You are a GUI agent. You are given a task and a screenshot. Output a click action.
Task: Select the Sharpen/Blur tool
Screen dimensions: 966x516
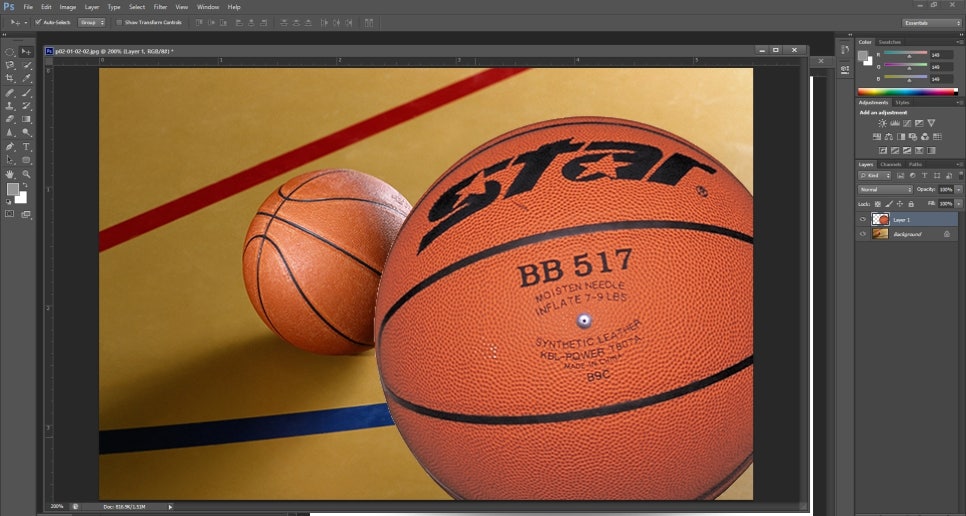10,132
